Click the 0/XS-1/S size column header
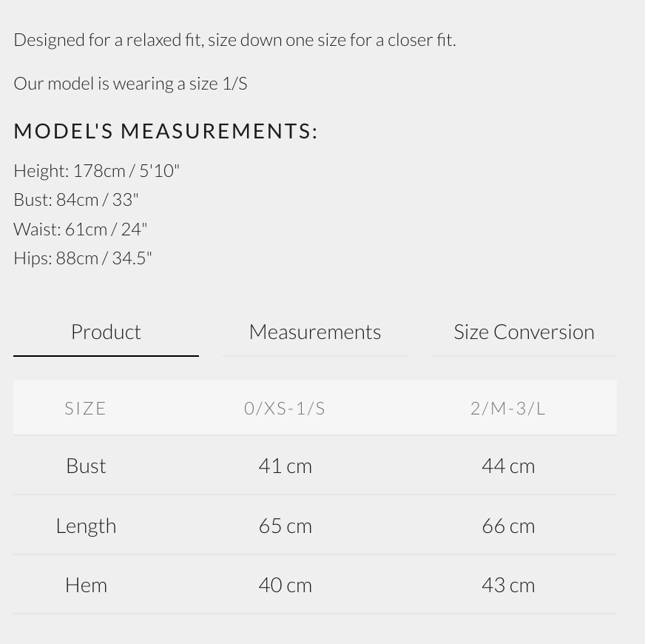 [285, 408]
